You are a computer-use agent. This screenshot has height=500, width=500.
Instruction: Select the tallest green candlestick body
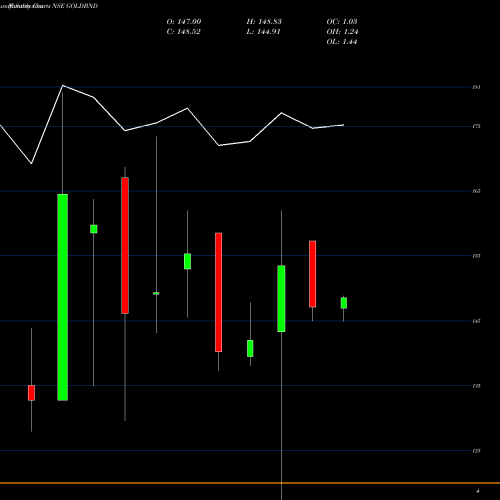point(63,297)
